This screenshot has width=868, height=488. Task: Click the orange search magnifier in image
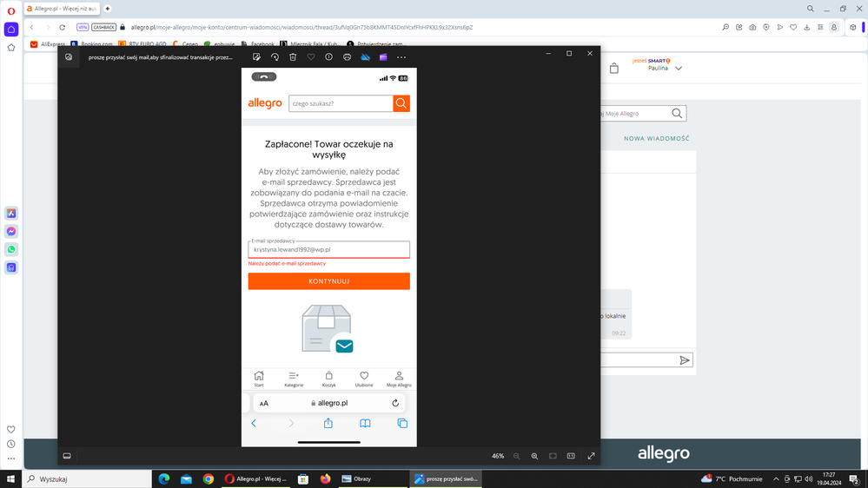[x=401, y=103]
